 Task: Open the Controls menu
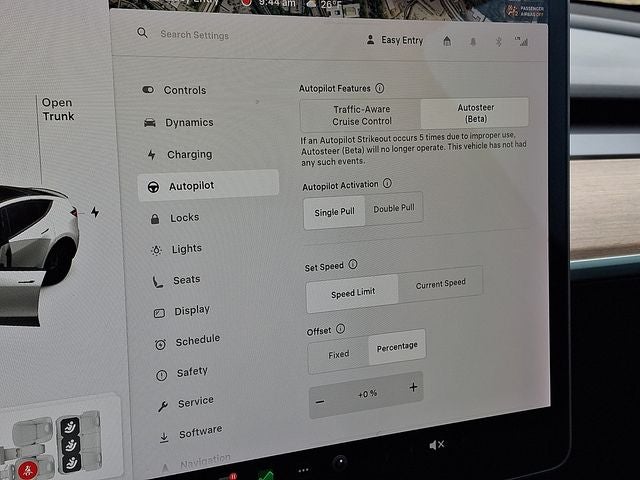point(174,90)
